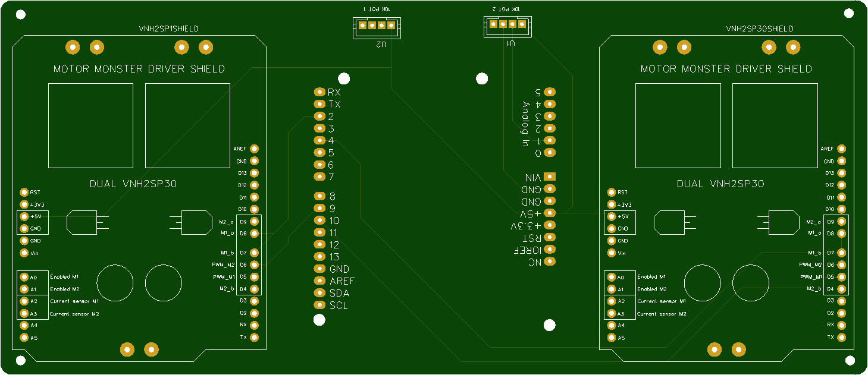This screenshot has width=868, height=375.
Task: Select the D9 M2_a pad on VNH2SP1SHIELD
Action: [255, 222]
